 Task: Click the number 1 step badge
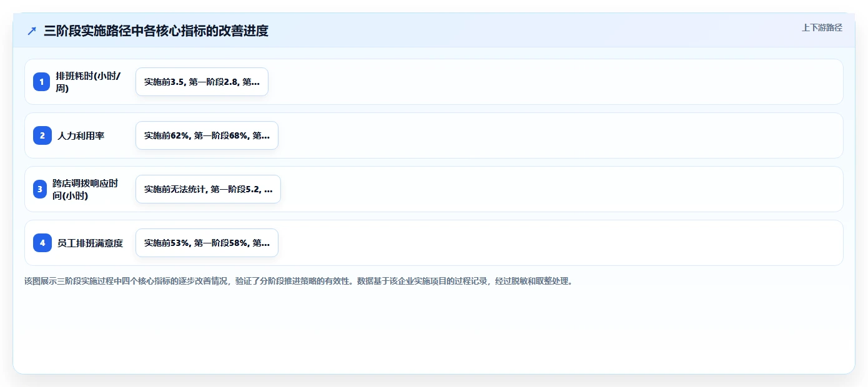41,82
